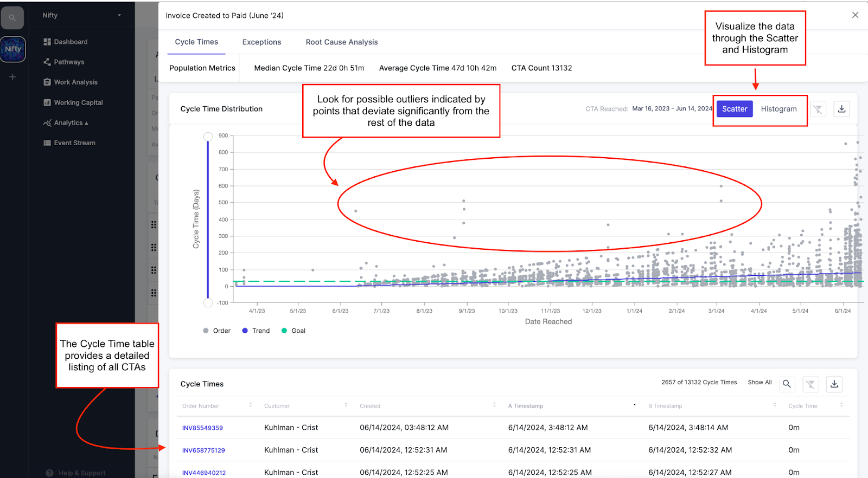The image size is (868, 478).
Task: Click the Show All button
Action: (x=759, y=382)
